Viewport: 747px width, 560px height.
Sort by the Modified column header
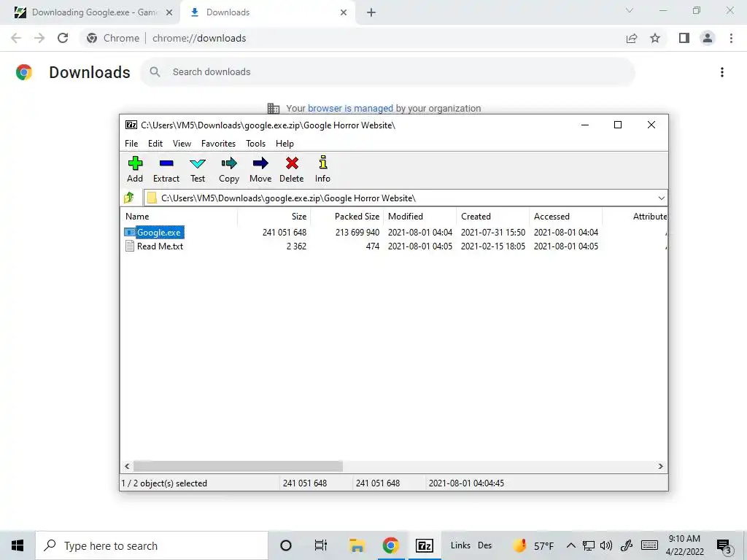click(420, 216)
